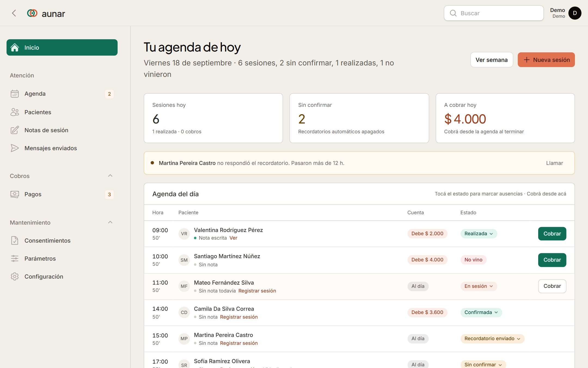Click the Sin confirmar summary card

coord(359,118)
